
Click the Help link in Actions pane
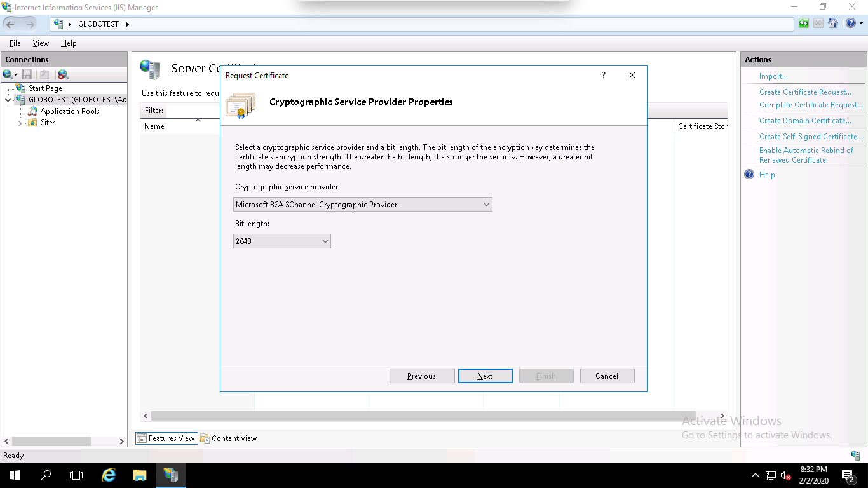767,175
